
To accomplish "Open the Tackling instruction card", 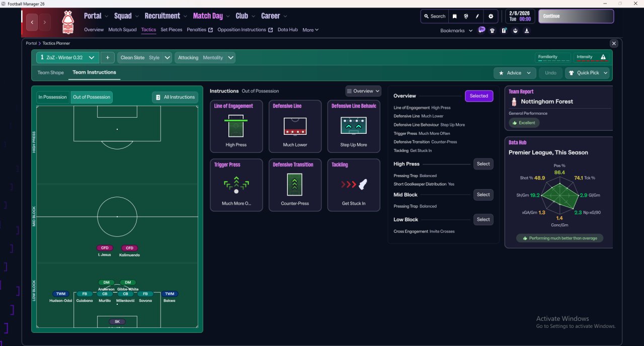I will (x=354, y=185).
